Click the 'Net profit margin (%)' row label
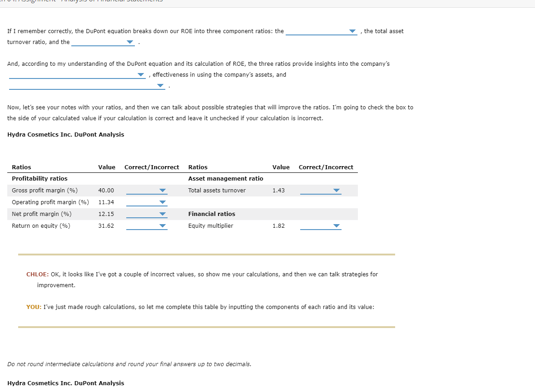 (x=42, y=214)
